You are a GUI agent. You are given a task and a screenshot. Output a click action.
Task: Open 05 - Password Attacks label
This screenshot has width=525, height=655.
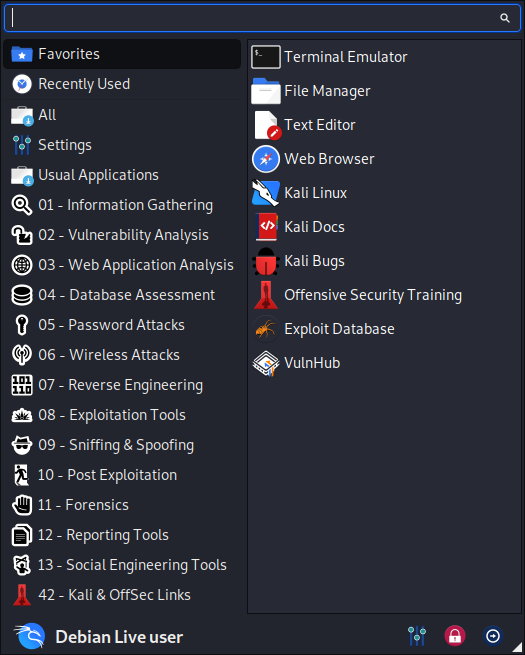pos(112,325)
